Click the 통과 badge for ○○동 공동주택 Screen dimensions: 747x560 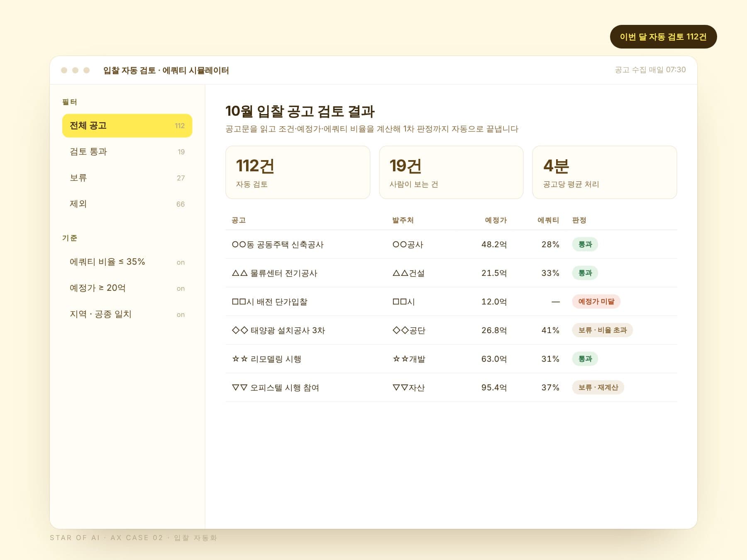pyautogui.click(x=585, y=244)
